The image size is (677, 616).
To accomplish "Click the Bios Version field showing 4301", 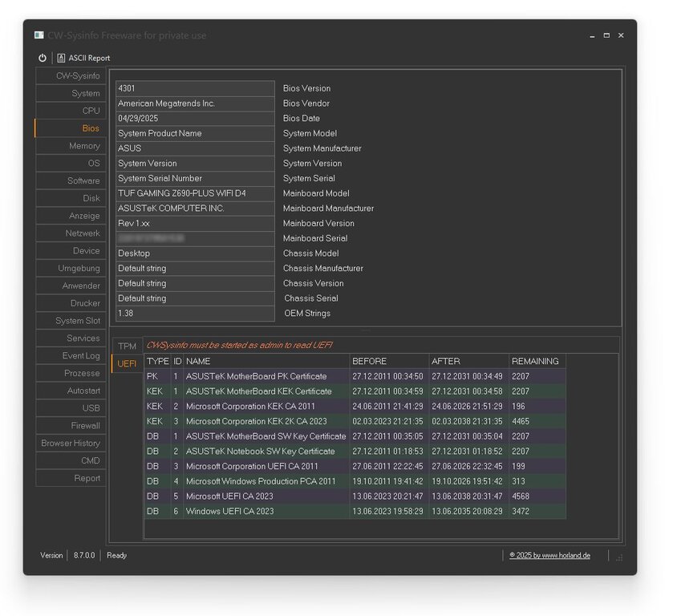I will pyautogui.click(x=195, y=88).
